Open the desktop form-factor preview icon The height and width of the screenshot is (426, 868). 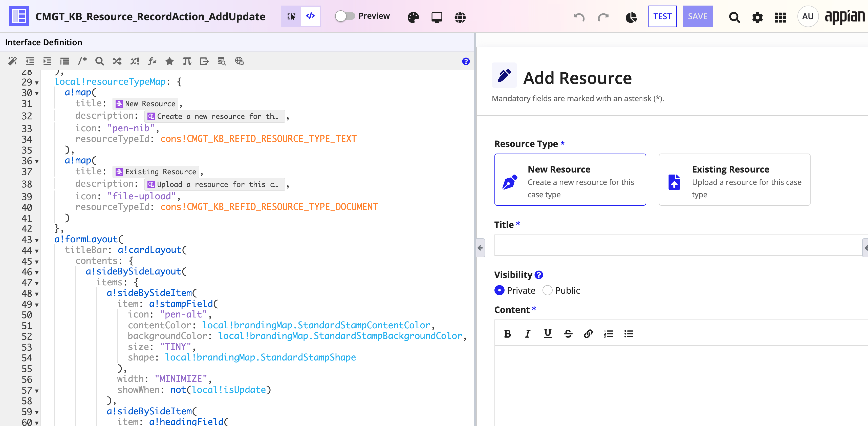pos(437,17)
